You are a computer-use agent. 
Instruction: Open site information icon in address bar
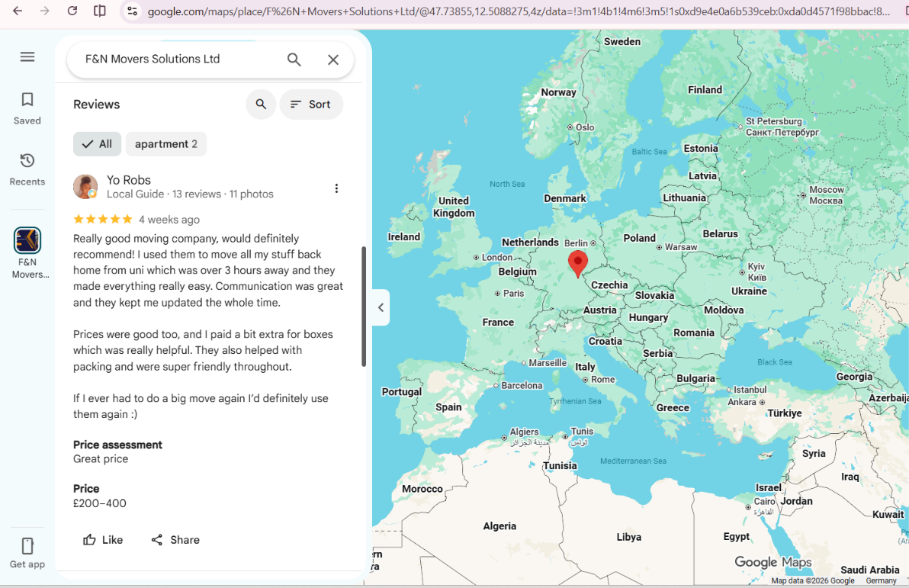coord(132,11)
